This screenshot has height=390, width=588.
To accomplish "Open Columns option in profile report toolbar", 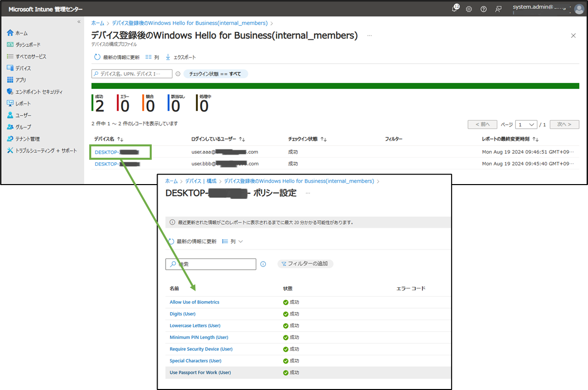I will (152, 57).
